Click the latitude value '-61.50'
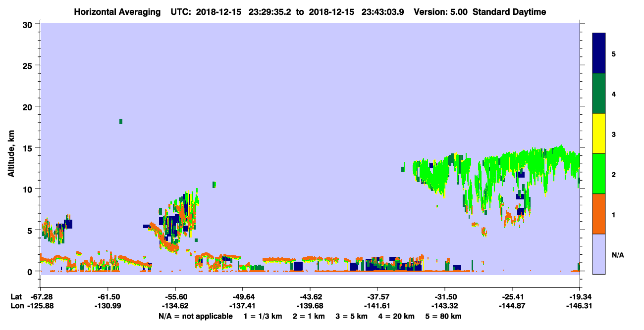644x330 pixels. click(107, 297)
